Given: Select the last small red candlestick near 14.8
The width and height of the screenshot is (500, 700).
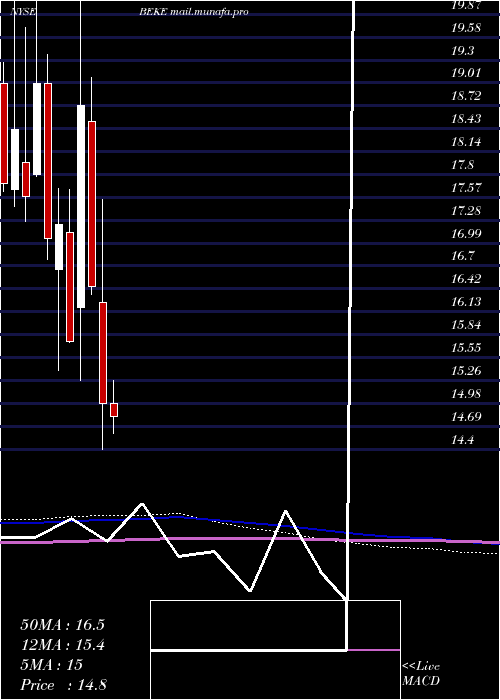Looking at the screenshot, I should click(114, 410).
